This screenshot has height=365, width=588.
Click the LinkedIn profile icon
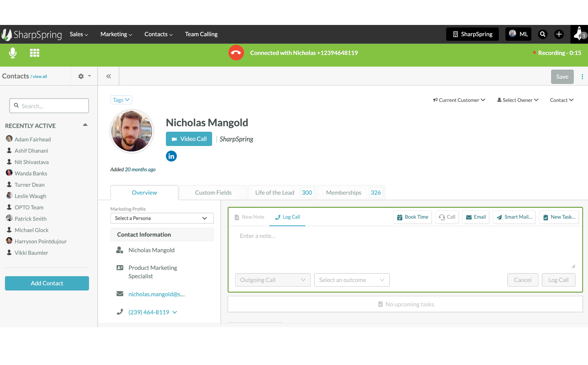(x=171, y=156)
